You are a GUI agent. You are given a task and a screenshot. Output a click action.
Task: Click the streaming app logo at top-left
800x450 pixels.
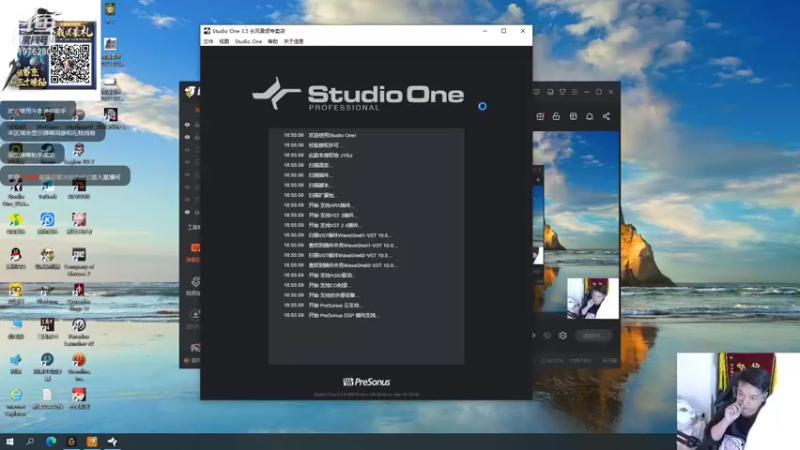coord(191,92)
